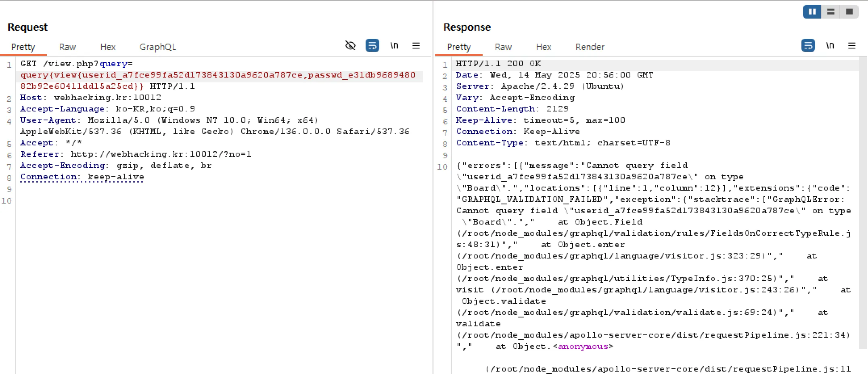Click 'Content-Type: text/html' response header
Screen dimensions: 868x374
click(x=563, y=143)
